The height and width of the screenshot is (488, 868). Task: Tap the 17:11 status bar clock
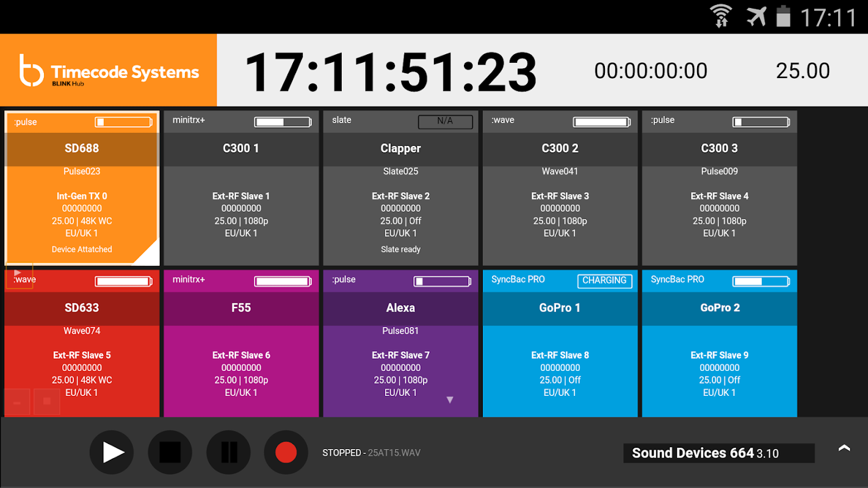pyautogui.click(x=829, y=17)
